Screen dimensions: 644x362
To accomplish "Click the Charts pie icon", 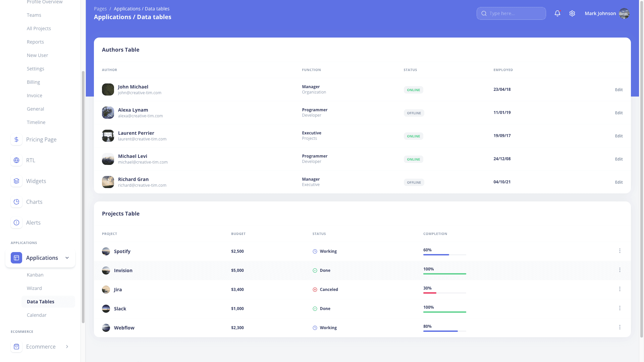I will click(x=16, y=202).
